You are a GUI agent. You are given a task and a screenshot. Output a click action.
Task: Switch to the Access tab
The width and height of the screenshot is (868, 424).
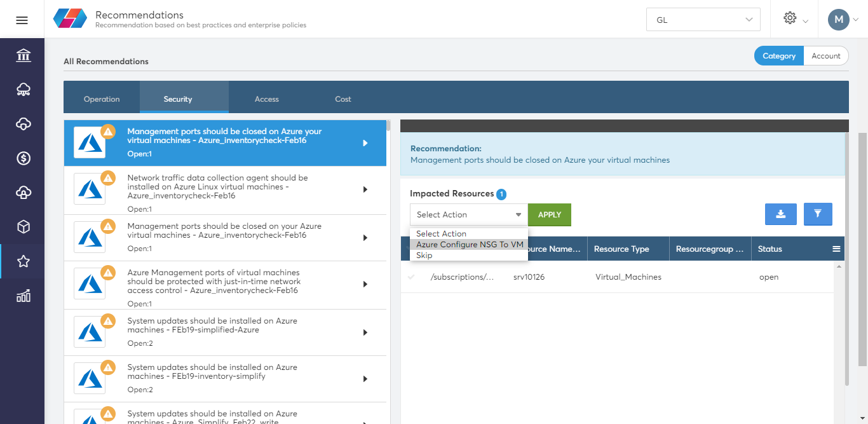click(x=267, y=99)
